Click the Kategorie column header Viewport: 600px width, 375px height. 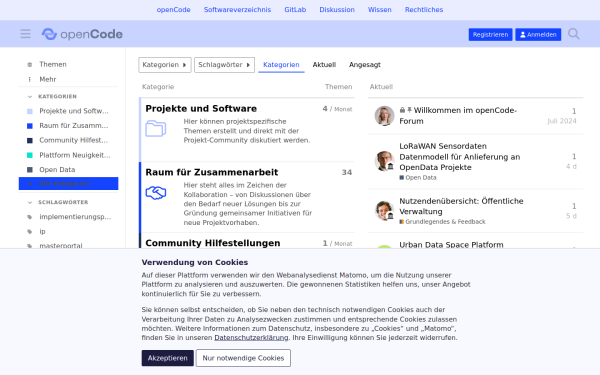coord(158,87)
